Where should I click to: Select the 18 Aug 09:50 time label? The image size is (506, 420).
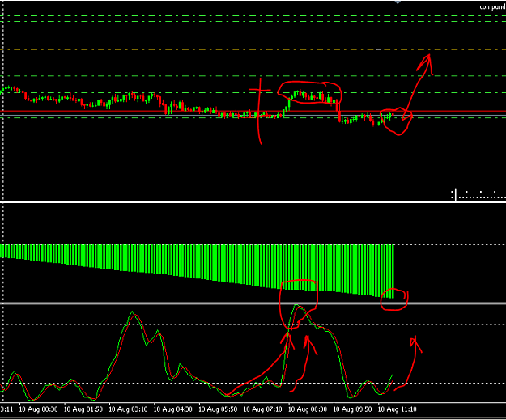(352, 409)
